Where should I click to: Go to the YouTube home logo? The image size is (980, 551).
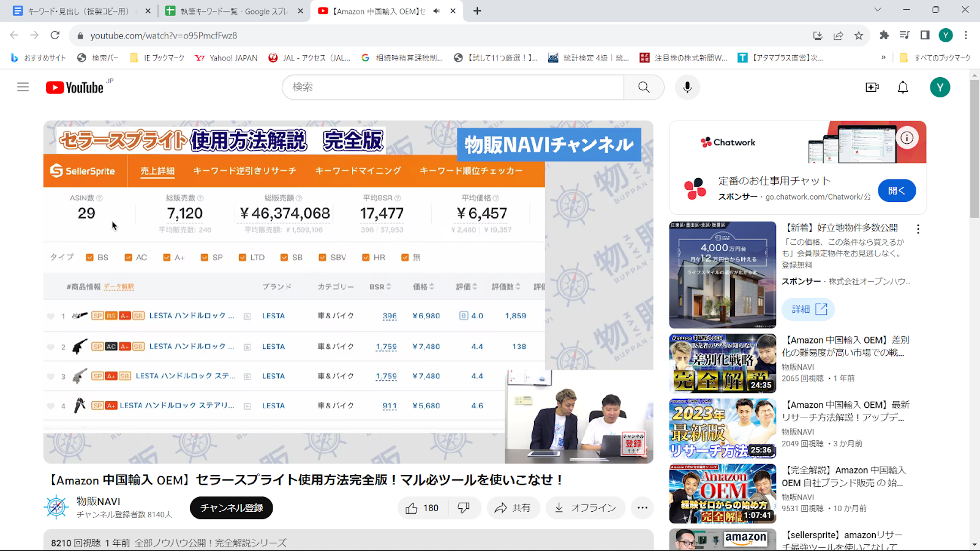pos(75,88)
